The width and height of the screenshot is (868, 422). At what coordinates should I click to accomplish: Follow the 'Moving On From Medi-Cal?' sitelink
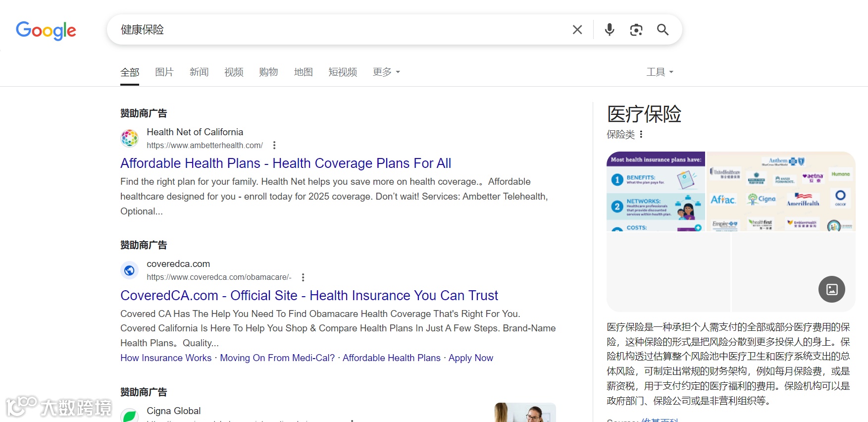[x=277, y=358]
